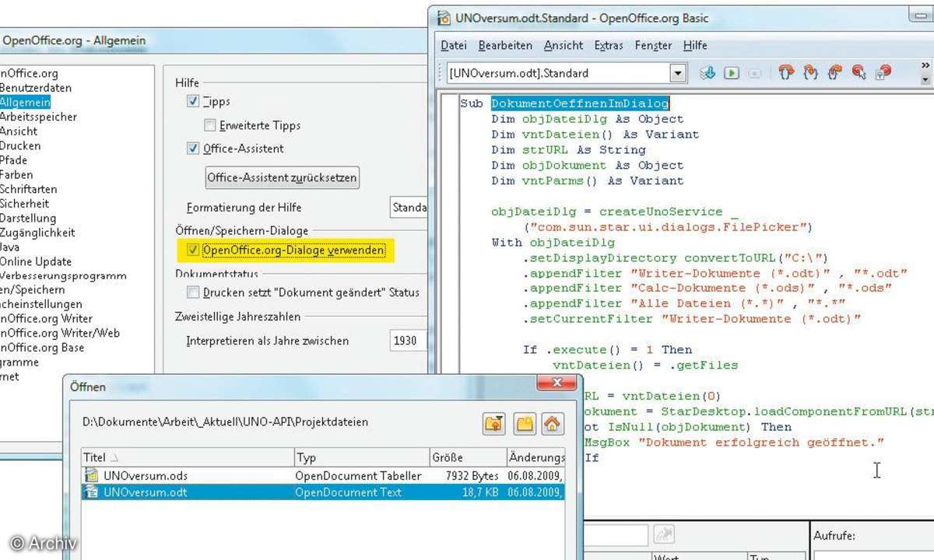Select Farben in options tree
The image size is (934, 560).
click(16, 174)
